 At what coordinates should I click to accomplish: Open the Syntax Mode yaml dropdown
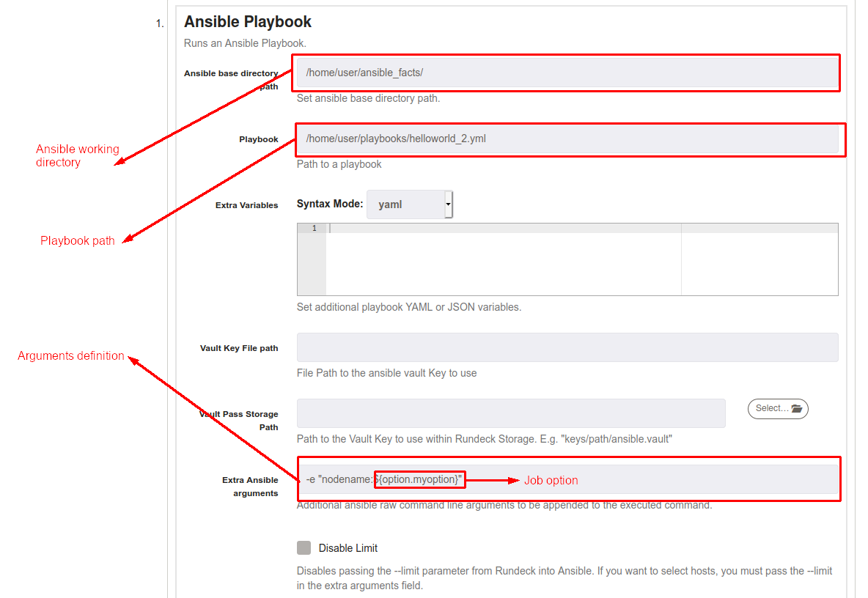pyautogui.click(x=410, y=204)
